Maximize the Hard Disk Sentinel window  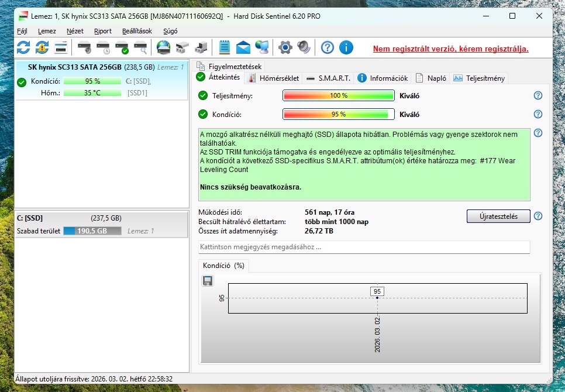pos(512,16)
